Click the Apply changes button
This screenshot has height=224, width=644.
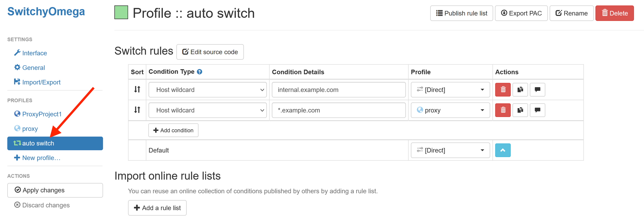pyautogui.click(x=55, y=190)
